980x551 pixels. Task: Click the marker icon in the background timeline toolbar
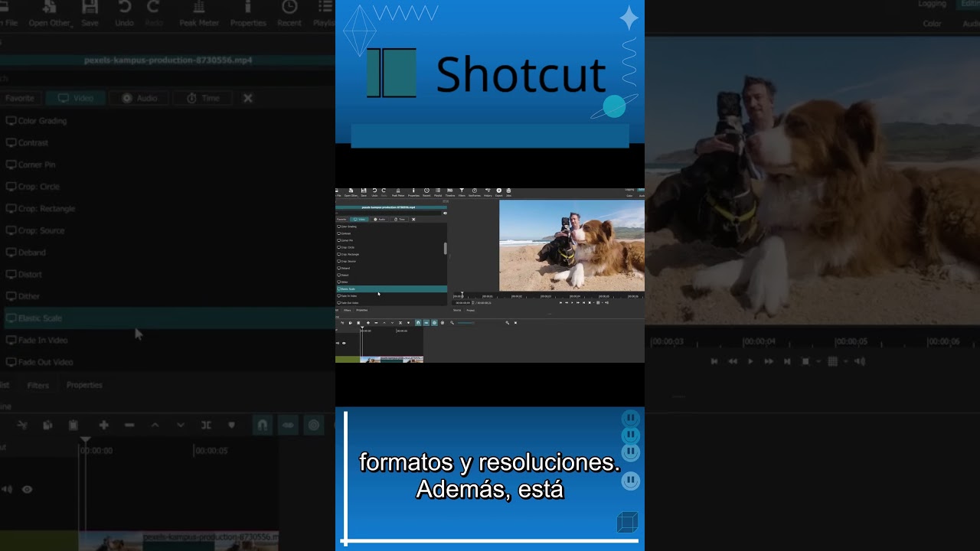pos(231,425)
